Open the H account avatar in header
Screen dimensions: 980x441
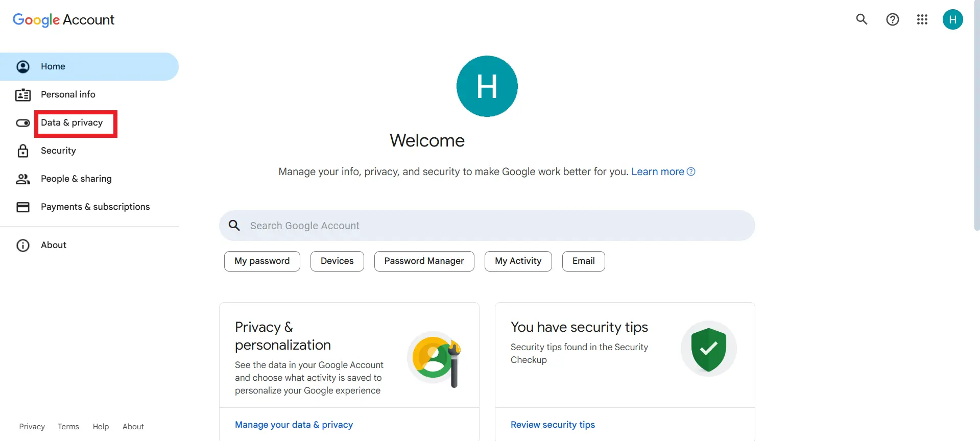point(952,19)
